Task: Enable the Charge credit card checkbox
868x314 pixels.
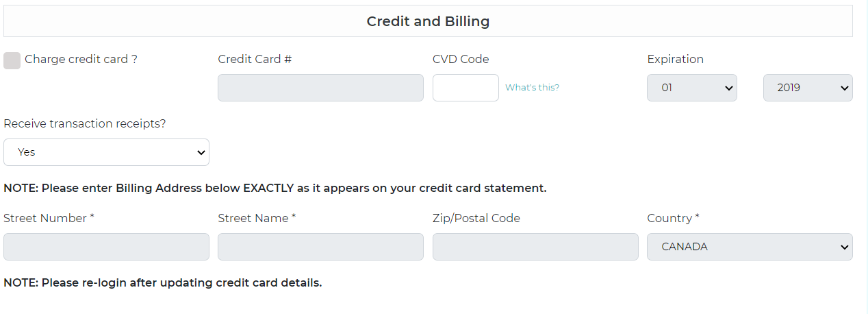Action: pos(12,60)
